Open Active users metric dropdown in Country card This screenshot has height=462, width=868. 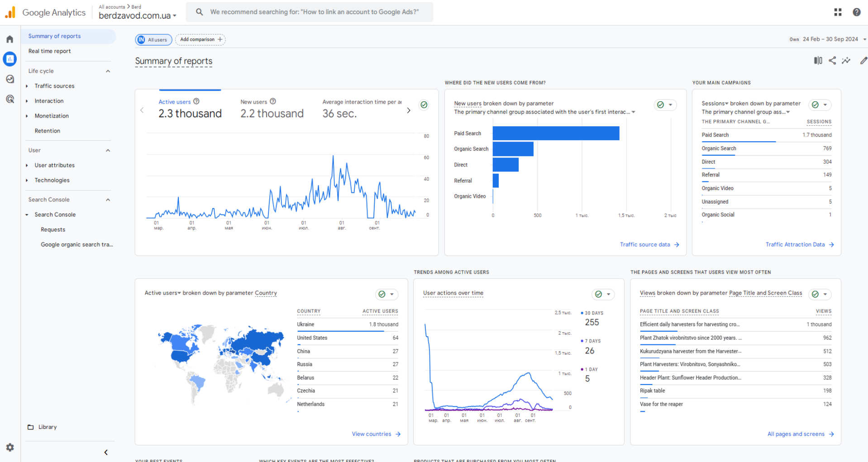[162, 293]
